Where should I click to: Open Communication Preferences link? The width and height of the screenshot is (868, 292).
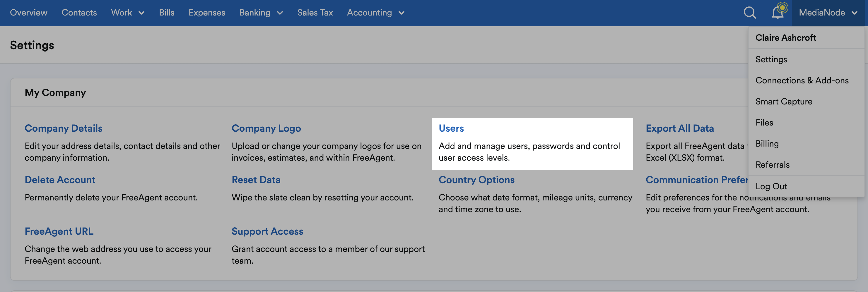tap(697, 180)
